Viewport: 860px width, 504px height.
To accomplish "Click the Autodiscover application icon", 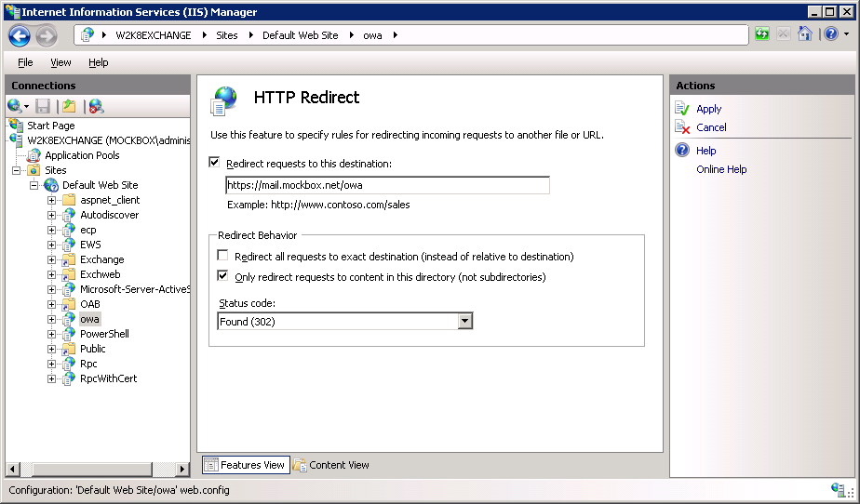I will 69,215.
